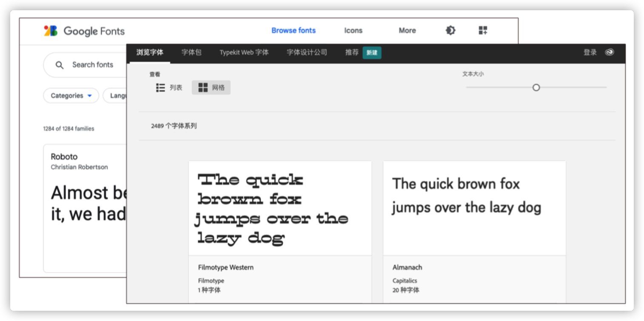Click the 1 种字体 label
The height and width of the screenshot is (321, 644).
point(209,290)
